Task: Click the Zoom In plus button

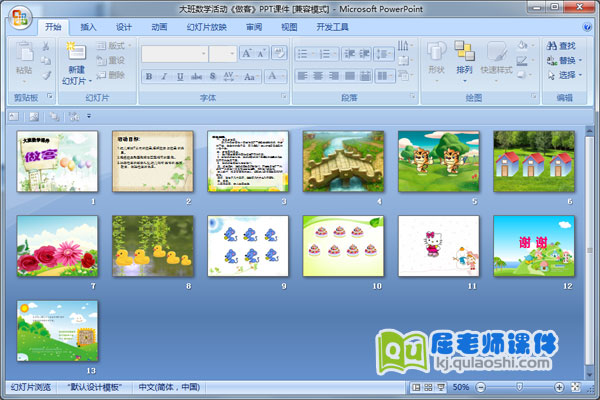Action: 559,387
